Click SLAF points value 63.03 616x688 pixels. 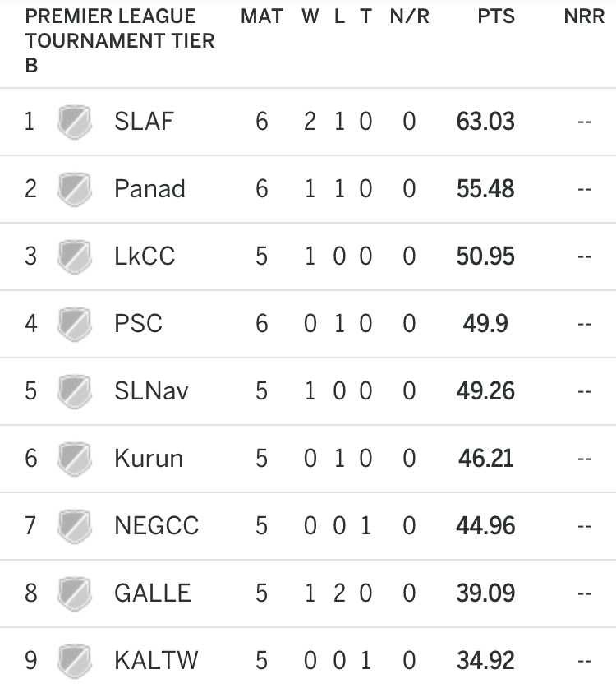click(485, 122)
